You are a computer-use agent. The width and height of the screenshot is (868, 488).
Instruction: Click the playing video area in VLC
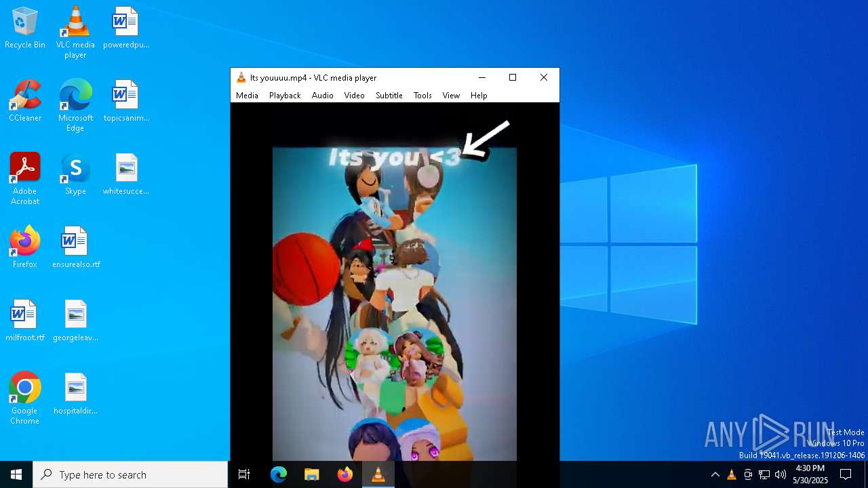click(x=395, y=281)
